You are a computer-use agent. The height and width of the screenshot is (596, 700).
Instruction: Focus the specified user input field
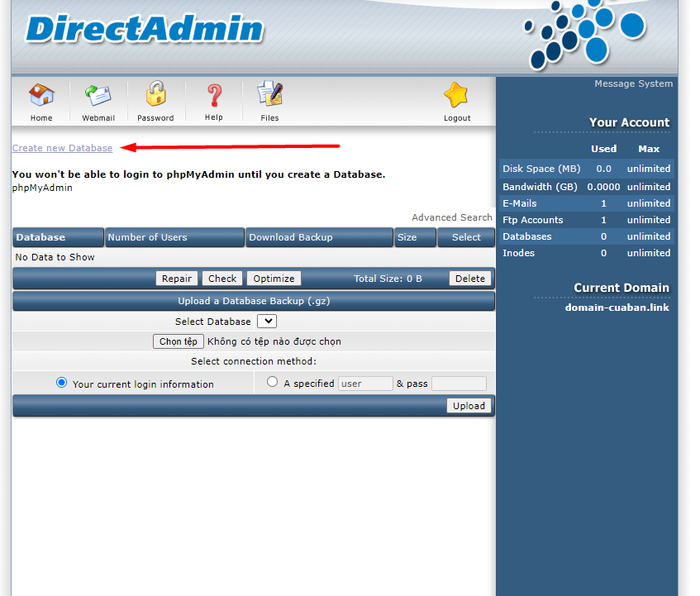tap(365, 384)
